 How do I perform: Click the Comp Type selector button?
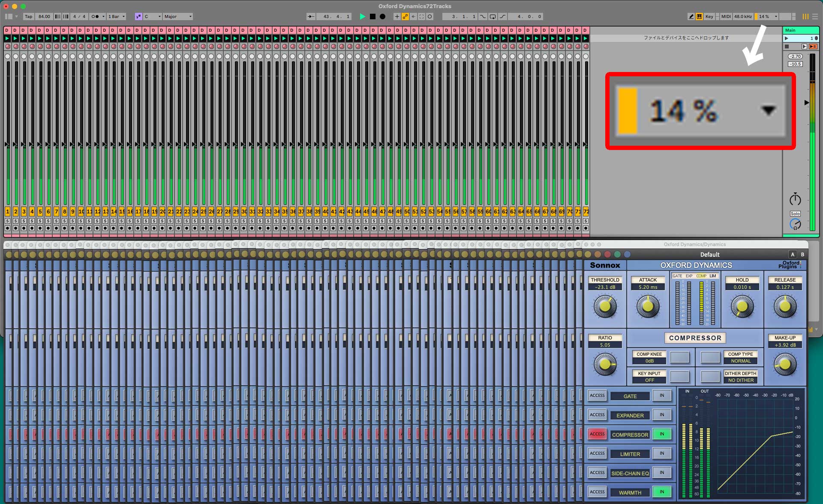(710, 357)
